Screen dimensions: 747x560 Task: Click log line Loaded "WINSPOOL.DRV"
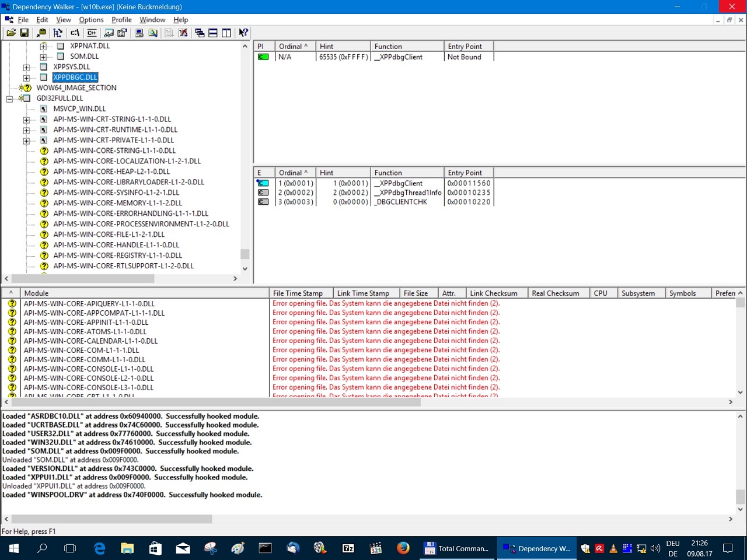pyautogui.click(x=132, y=495)
